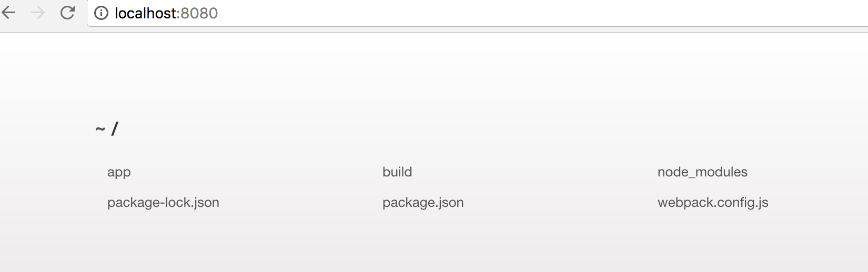Viewport: 868px width, 272px height.
Task: Click the 8080 port number in URL
Action: coord(199,13)
